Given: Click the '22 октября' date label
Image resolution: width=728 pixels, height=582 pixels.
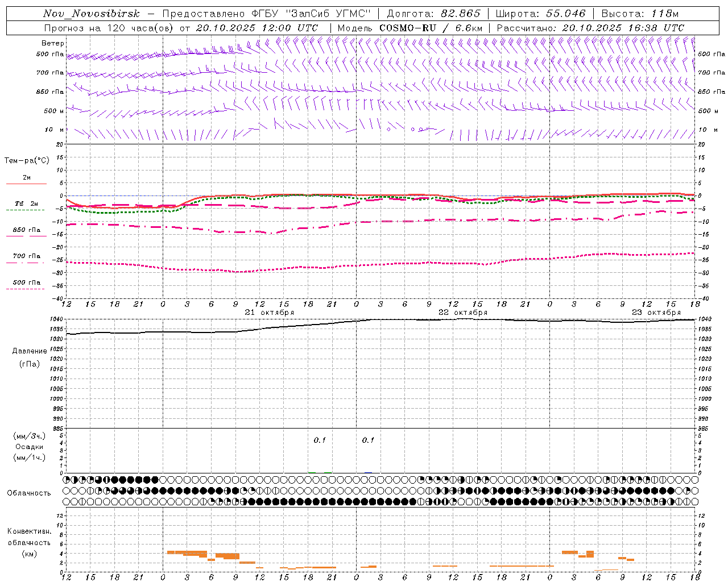Looking at the screenshot, I should pos(463,313).
